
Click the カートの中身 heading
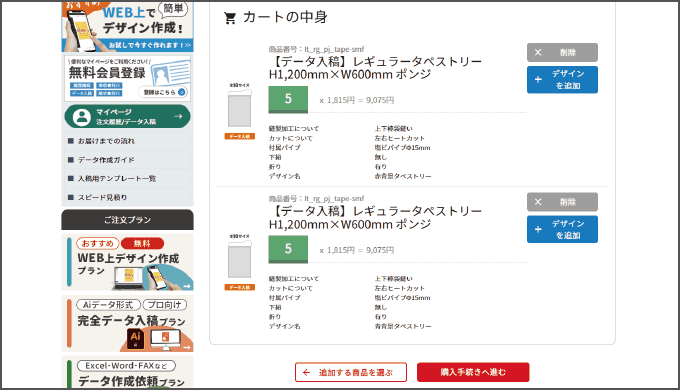point(285,17)
